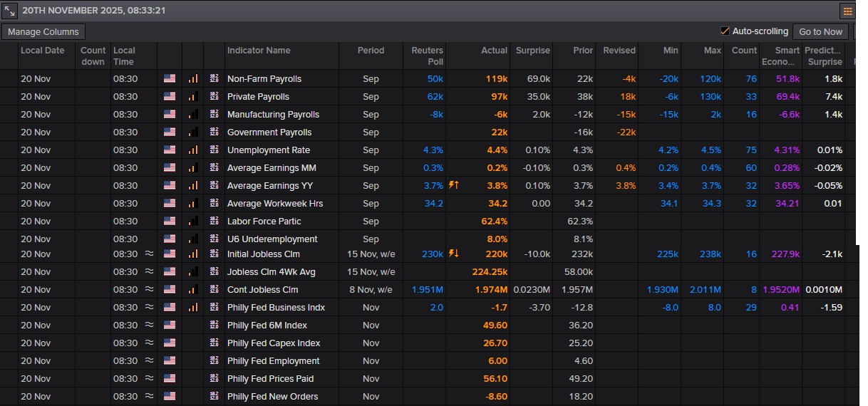868x406 pixels.
Task: Click the lightning alert icon beside Average Earnings YY
Action: pyautogui.click(x=453, y=186)
